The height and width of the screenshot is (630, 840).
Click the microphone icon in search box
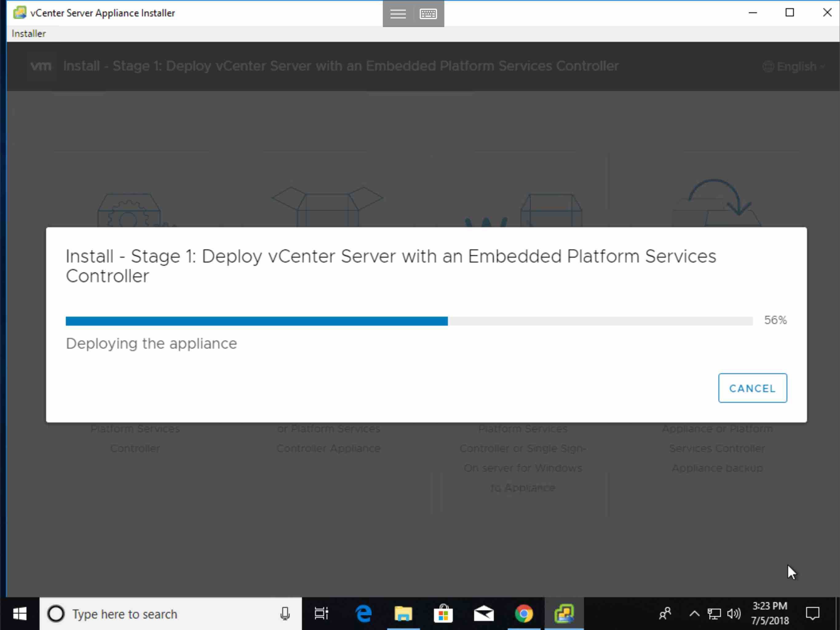(x=285, y=614)
